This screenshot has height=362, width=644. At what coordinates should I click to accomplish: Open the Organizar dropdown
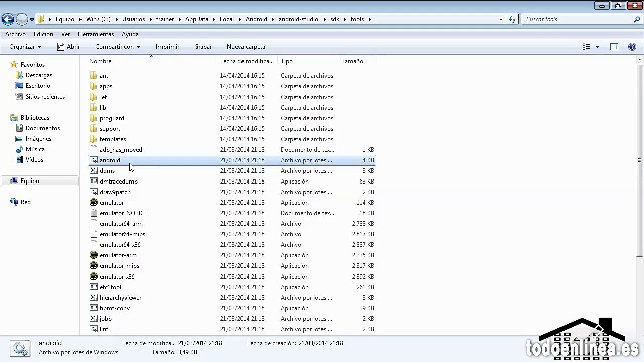[25, 47]
